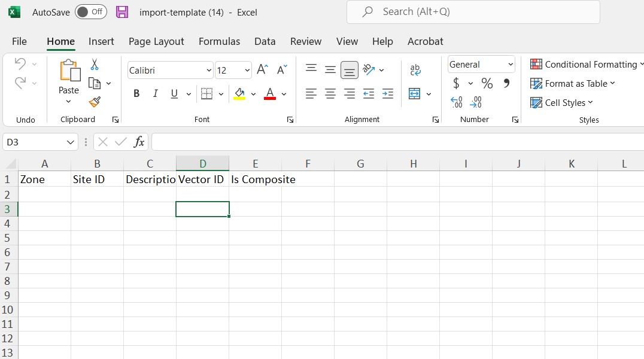Expand the Fill Color dropdown arrow
Image resolution: width=644 pixels, height=359 pixels.
(252, 94)
